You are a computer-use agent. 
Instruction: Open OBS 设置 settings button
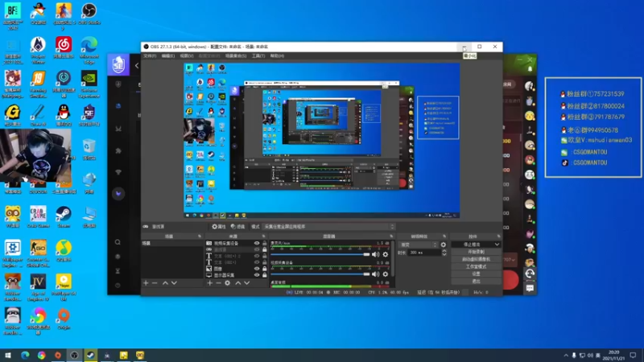[476, 274]
